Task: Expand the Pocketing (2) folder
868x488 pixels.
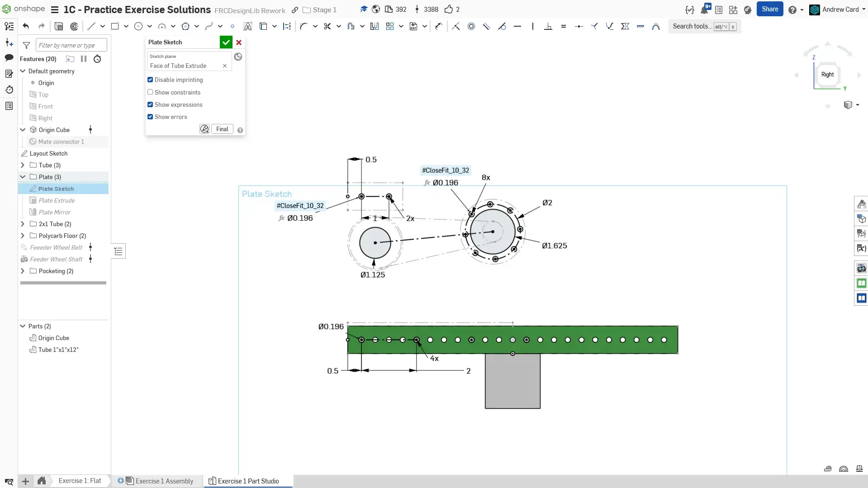Action: point(23,271)
